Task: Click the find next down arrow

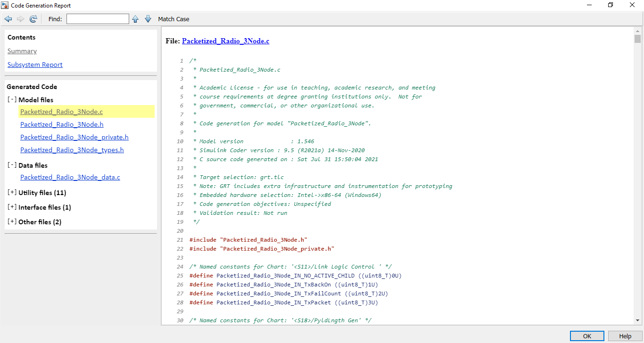Action: pyautogui.click(x=148, y=19)
